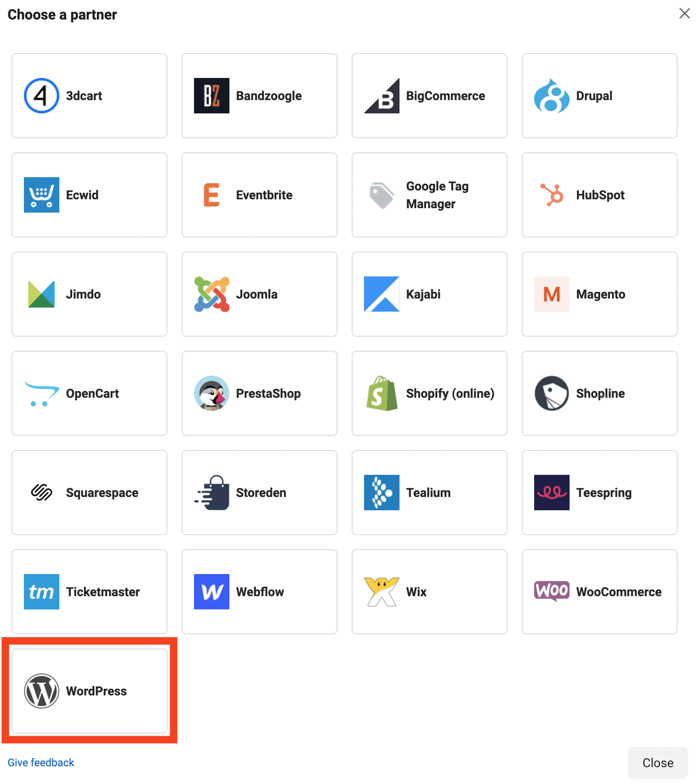Pick the Jimdo label
The image size is (698, 784).
point(83,294)
